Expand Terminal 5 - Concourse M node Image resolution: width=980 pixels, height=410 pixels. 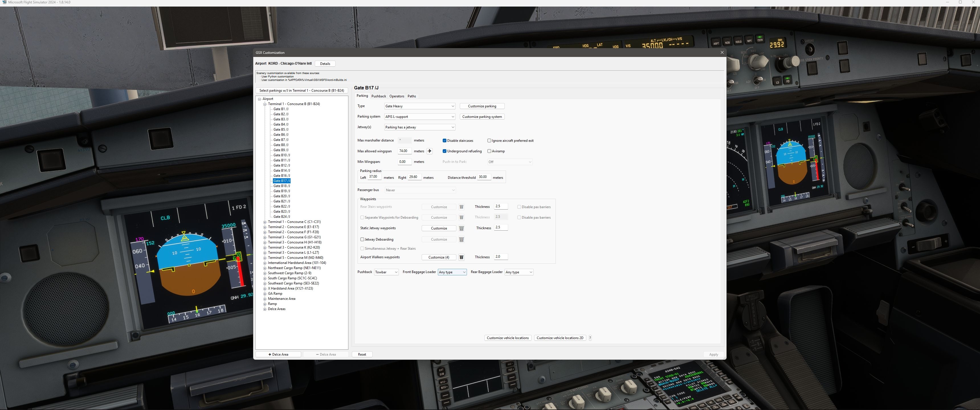(x=265, y=258)
